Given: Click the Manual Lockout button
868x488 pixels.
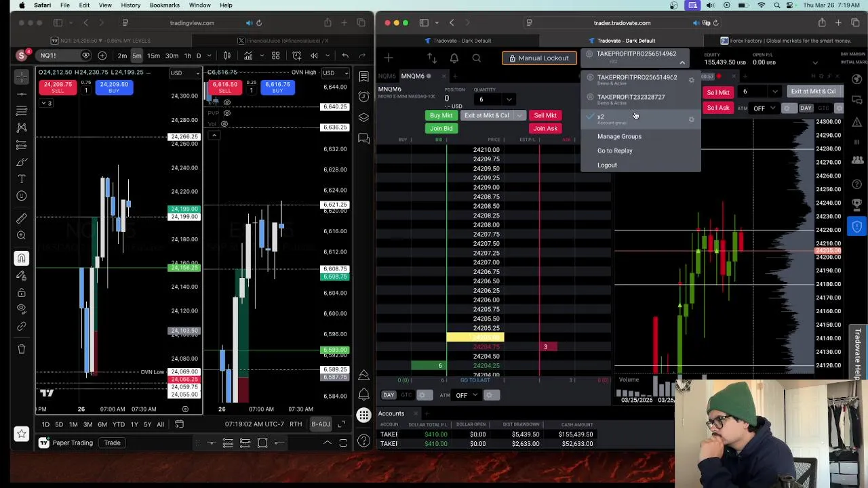Looking at the screenshot, I should pyautogui.click(x=539, y=58).
